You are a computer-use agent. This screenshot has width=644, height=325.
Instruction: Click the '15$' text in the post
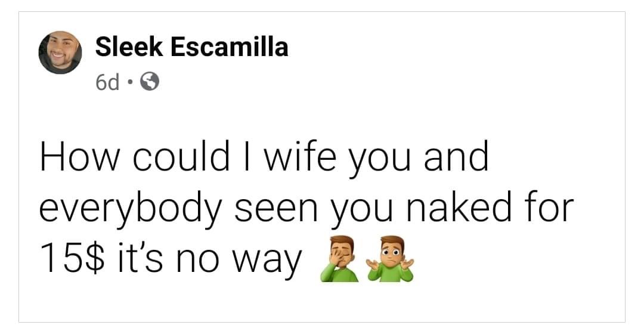click(x=72, y=258)
